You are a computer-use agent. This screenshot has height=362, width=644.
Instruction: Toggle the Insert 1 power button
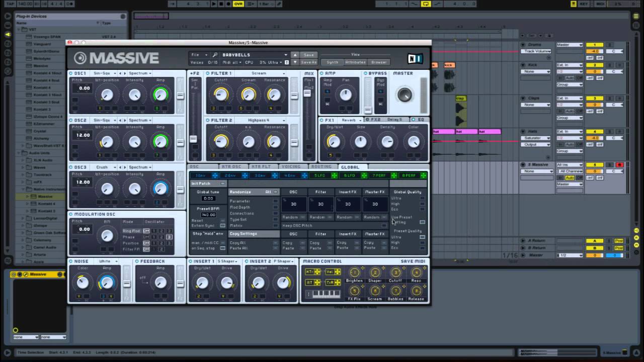[191, 261]
